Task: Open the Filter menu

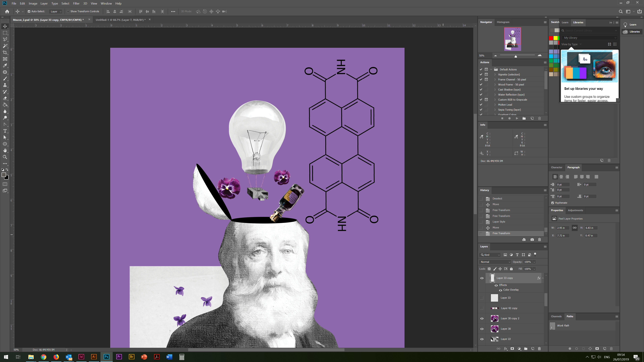Action: click(76, 4)
